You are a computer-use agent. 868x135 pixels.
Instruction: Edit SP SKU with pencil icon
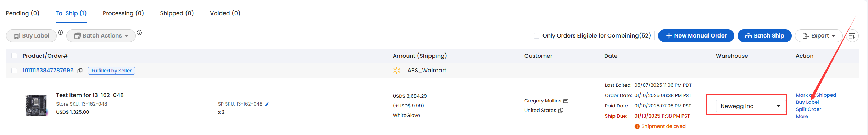click(267, 104)
